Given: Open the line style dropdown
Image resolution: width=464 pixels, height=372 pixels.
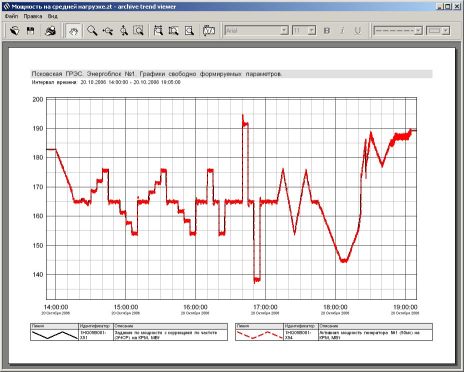Looking at the screenshot, I should click(418, 31).
